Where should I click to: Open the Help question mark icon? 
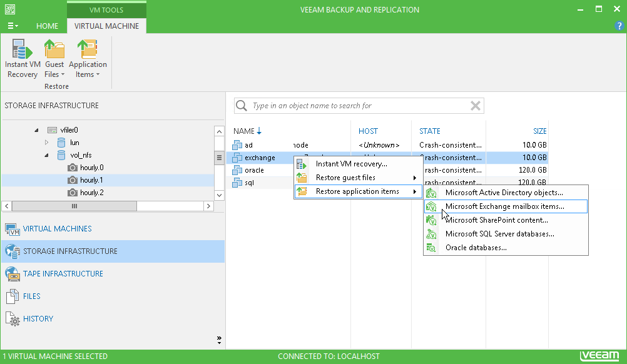coord(619,26)
